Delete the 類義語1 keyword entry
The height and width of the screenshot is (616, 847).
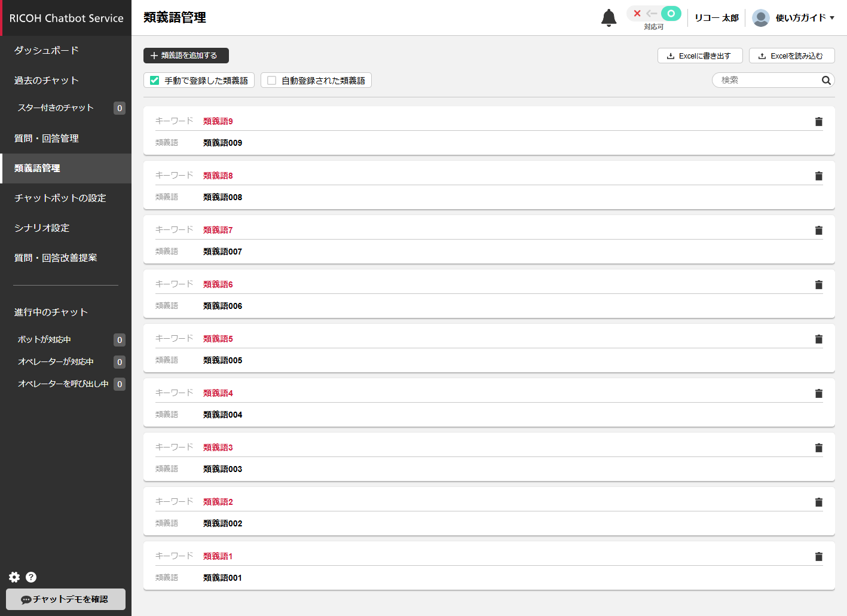[x=818, y=556]
